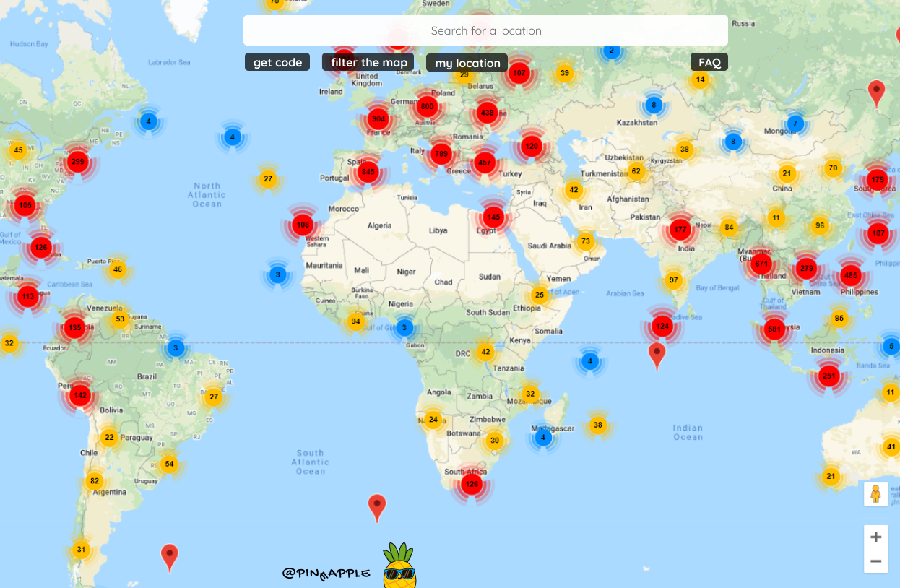The height and width of the screenshot is (588, 900).
Task: Open the 789 cluster over Italy
Action: (x=441, y=153)
